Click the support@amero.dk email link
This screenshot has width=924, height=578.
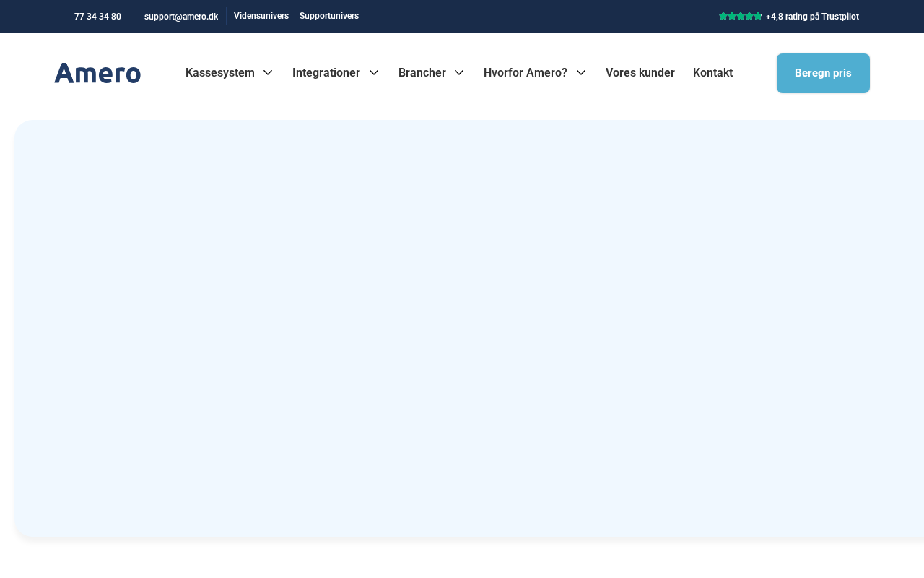(181, 17)
